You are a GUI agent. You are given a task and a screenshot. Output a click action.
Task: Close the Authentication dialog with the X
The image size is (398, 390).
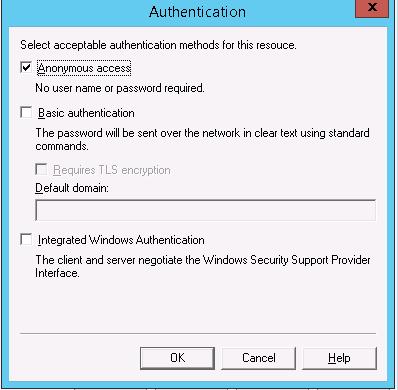(372, 8)
